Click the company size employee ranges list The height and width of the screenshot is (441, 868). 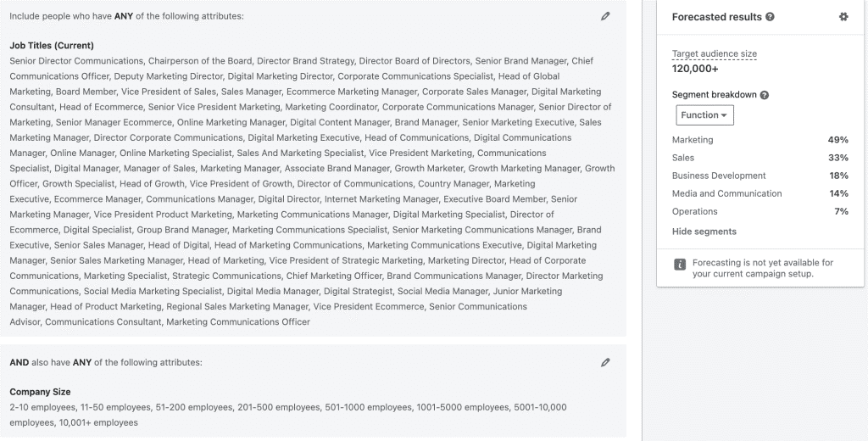point(287,415)
